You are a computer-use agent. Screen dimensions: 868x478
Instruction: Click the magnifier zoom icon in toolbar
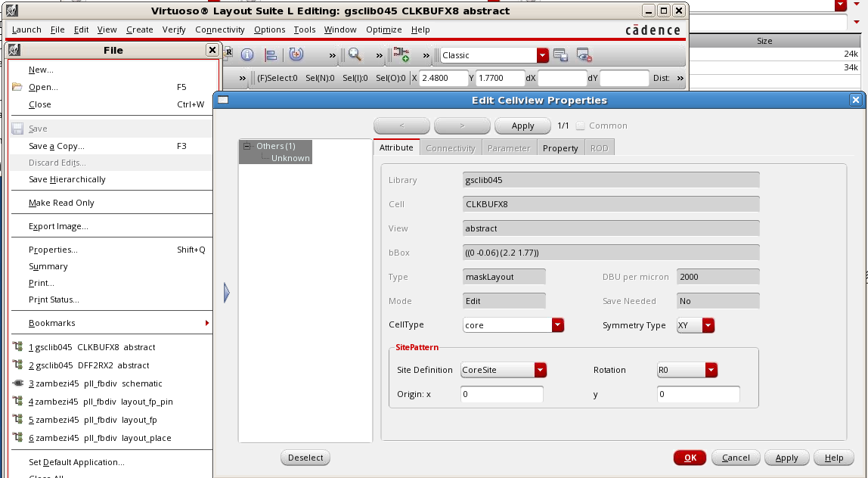(354, 55)
